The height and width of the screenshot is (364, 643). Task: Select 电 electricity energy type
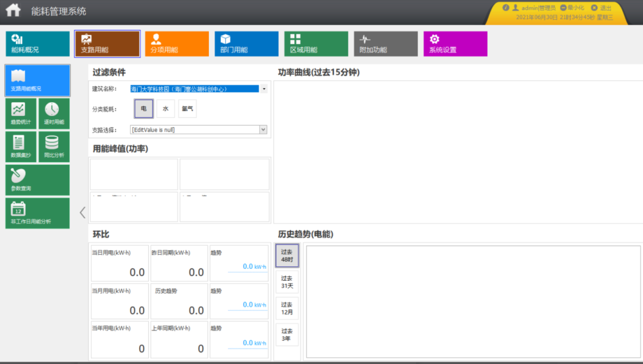click(143, 108)
